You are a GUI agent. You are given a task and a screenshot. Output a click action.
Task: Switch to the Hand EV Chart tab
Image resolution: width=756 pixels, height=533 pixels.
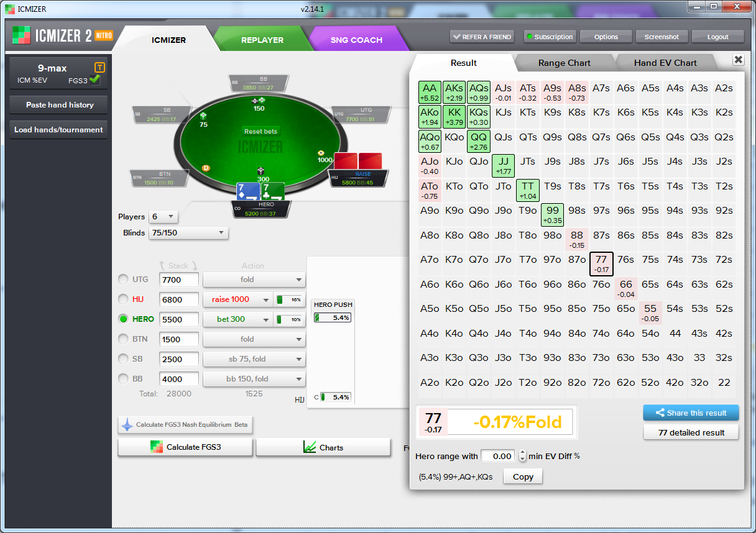(x=665, y=63)
